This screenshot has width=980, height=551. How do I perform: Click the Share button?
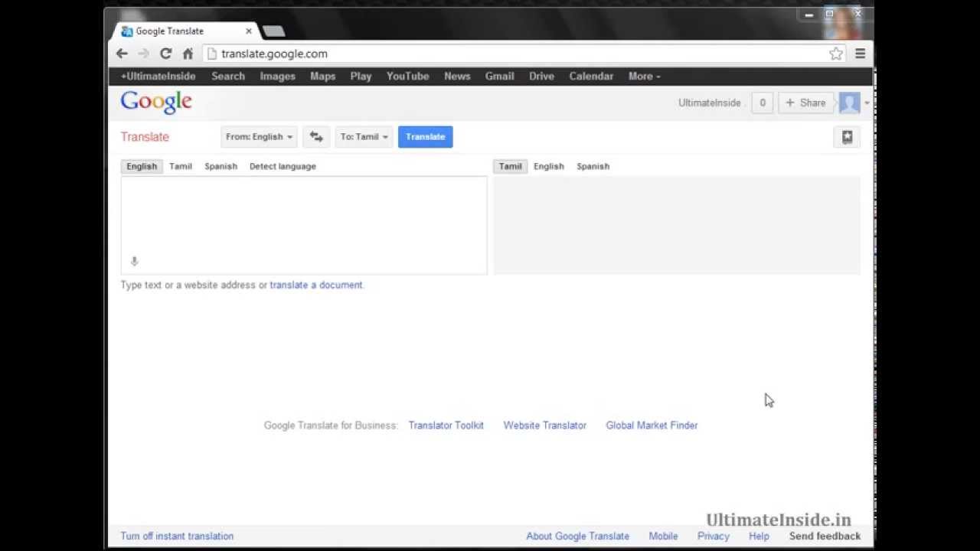[x=805, y=103]
